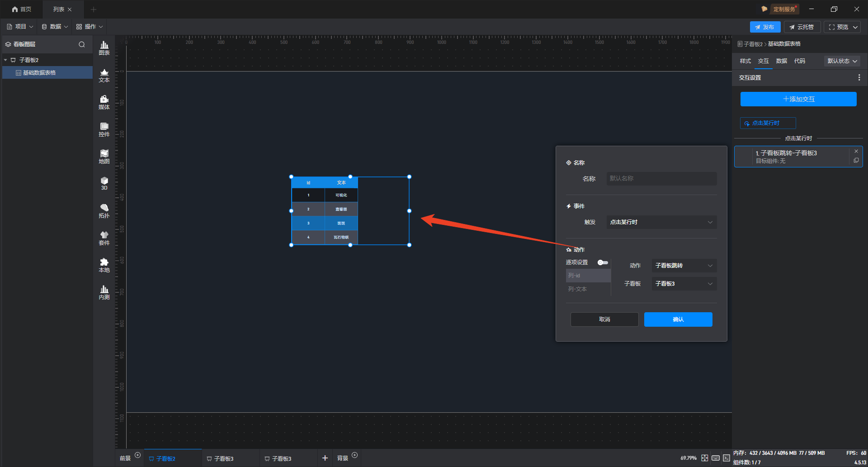The width and height of the screenshot is (868, 467).
Task: Collapse the 子看板2 layer tree node
Action: pyautogui.click(x=5, y=60)
